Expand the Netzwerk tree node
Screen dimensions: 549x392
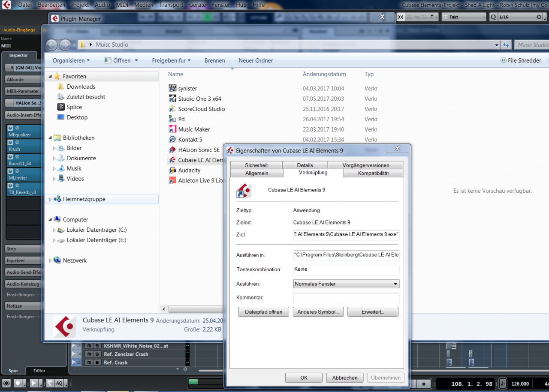51,260
